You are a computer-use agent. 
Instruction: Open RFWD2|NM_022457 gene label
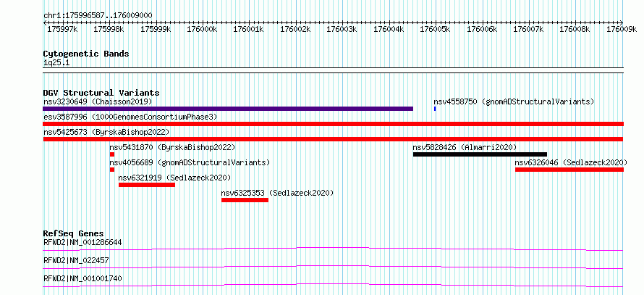[76, 260]
